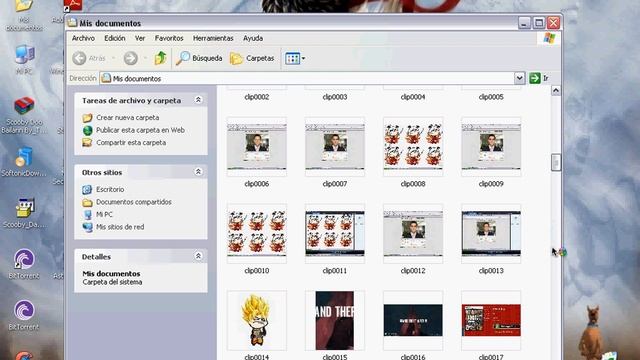Select the clip0006 thumbnail

tap(257, 147)
